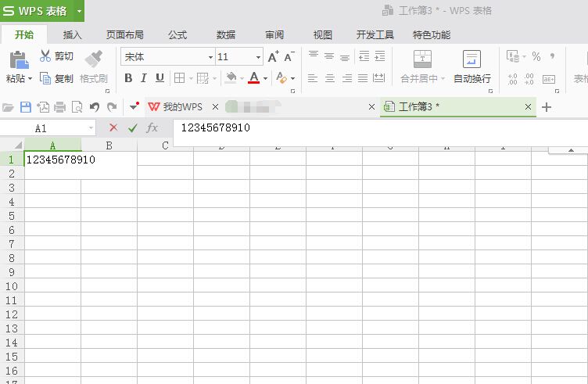Open the font name dropdown

click(211, 57)
